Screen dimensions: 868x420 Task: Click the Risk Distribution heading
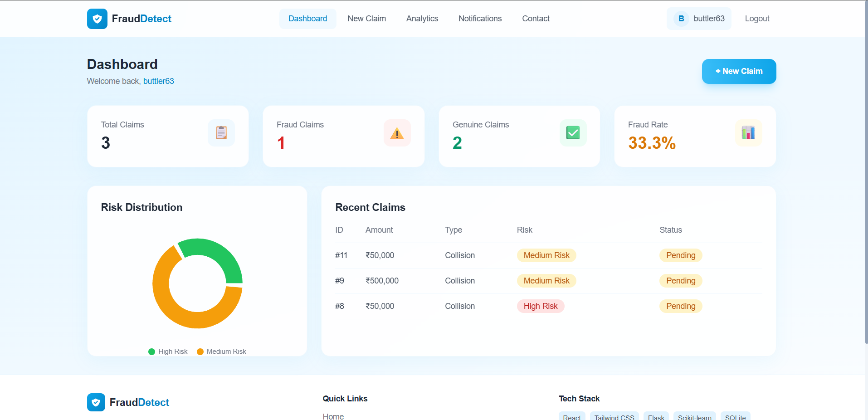[x=141, y=207]
